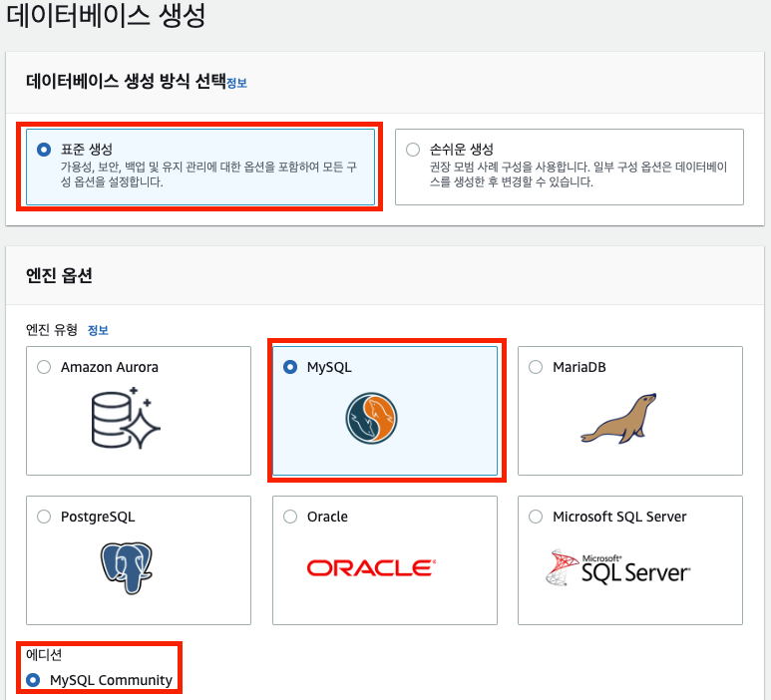Image resolution: width=771 pixels, height=700 pixels.
Task: Click the Microsoft SQL Server logo
Action: click(x=618, y=567)
